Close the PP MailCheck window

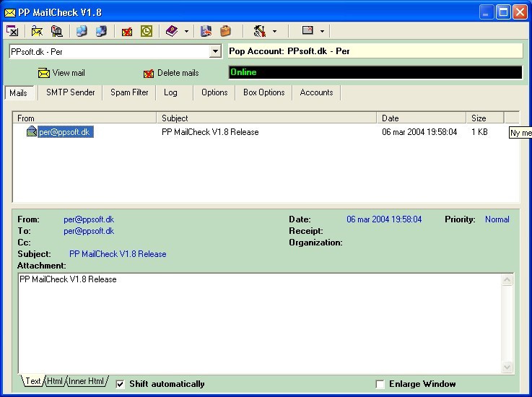click(520, 12)
